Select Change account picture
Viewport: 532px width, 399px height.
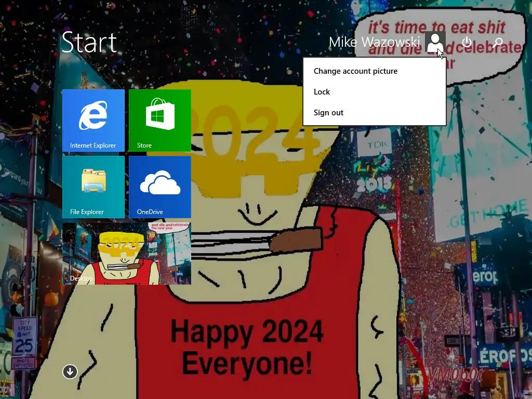click(x=374, y=71)
